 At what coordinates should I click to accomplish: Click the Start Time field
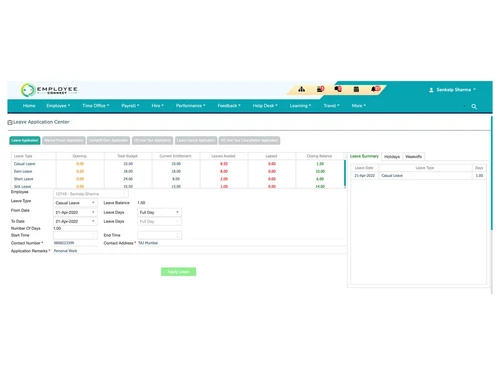coord(75,235)
